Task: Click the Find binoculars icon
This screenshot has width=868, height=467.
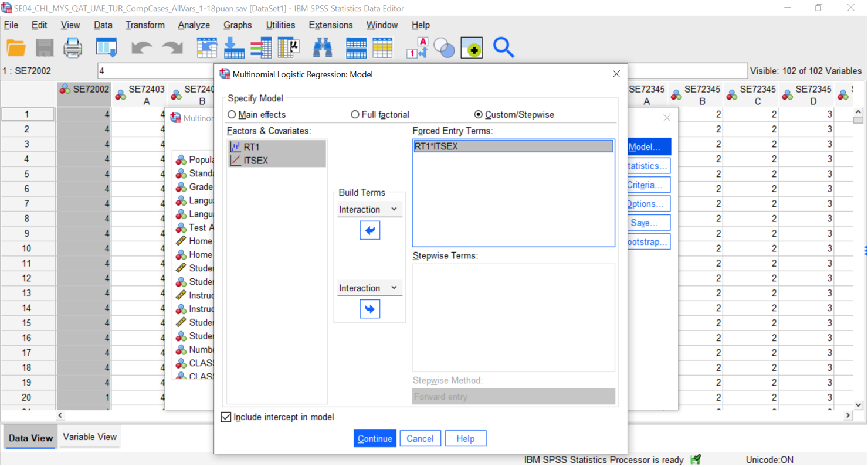Action: coord(323,47)
